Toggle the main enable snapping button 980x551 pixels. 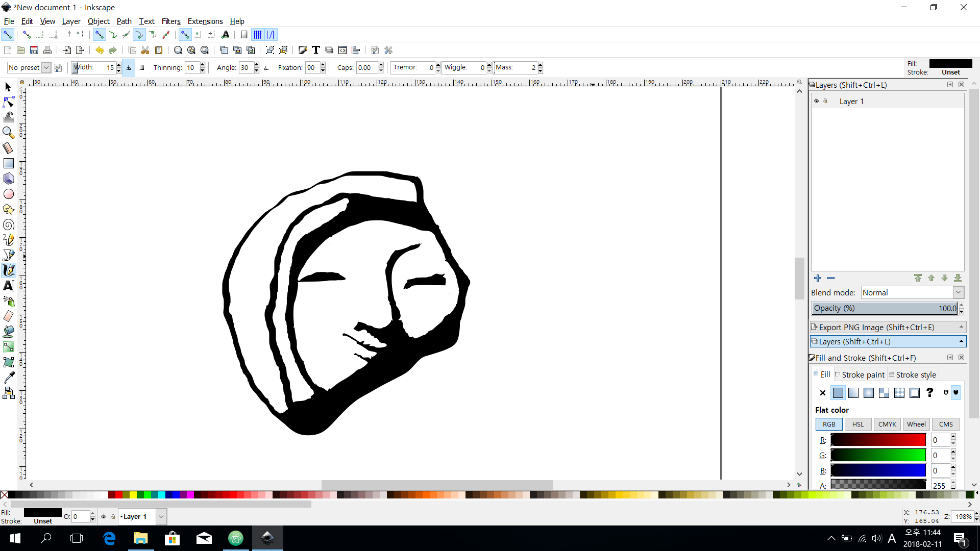(8, 35)
